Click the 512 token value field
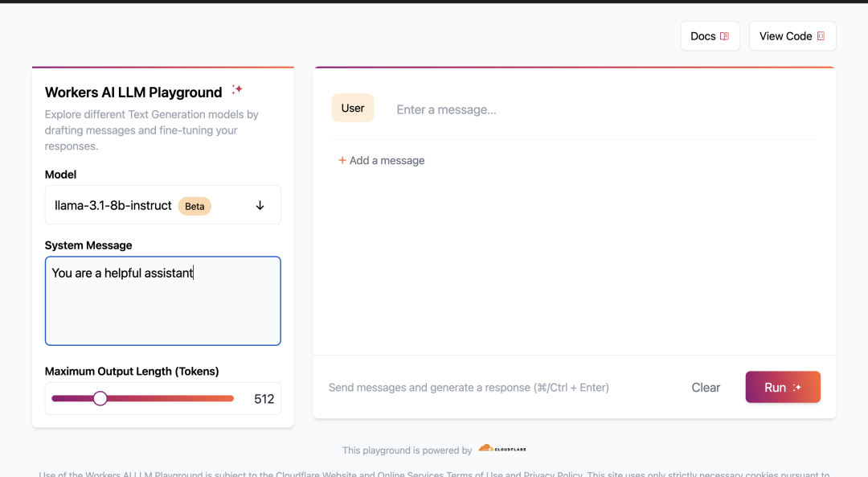This screenshot has width=868, height=477. (264, 399)
